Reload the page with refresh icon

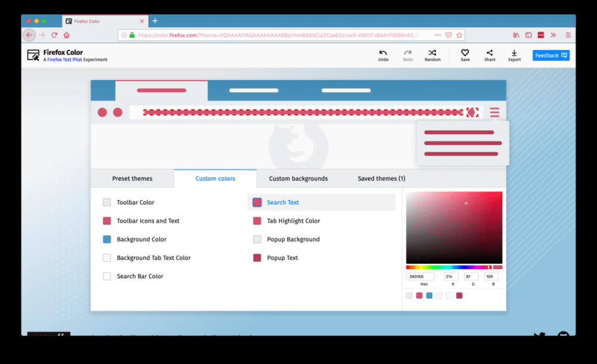pos(54,35)
